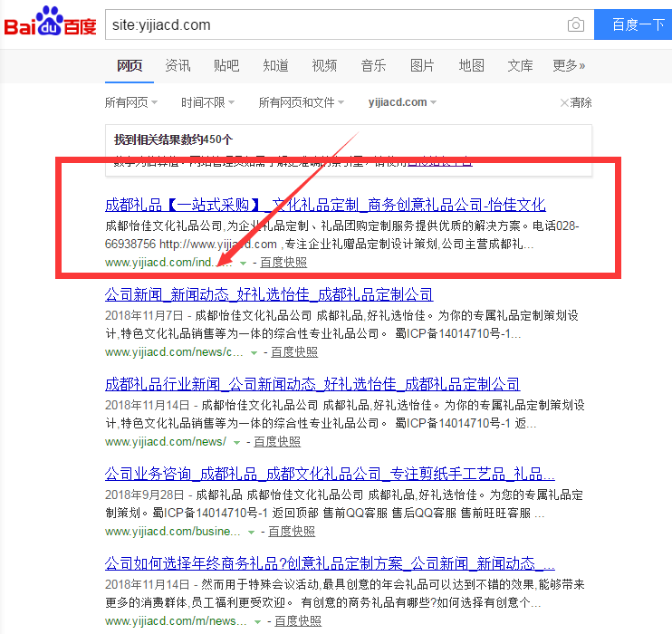This screenshot has height=634, width=672.
Task: Focus the search box containing site:yijiacd.com
Action: pos(336,24)
